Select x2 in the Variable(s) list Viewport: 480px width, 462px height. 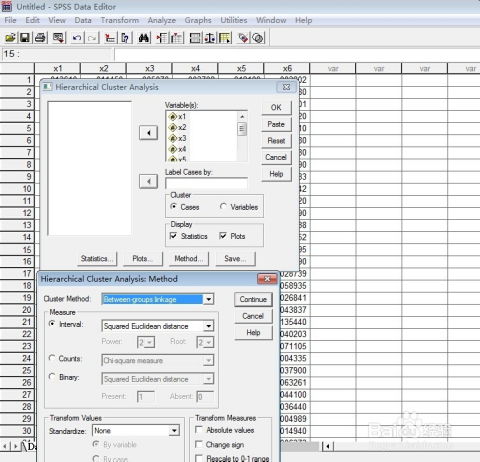(x=182, y=127)
